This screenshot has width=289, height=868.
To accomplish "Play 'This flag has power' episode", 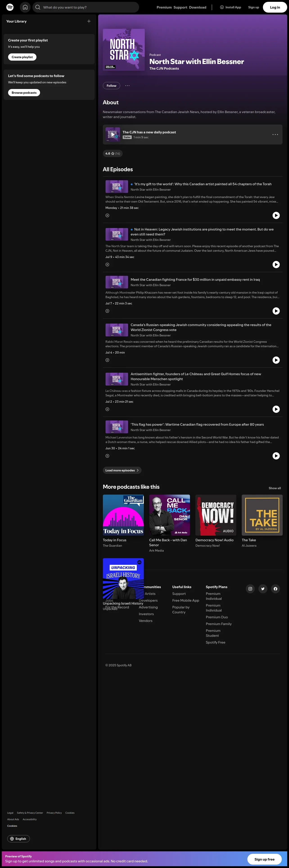I will [276, 456].
